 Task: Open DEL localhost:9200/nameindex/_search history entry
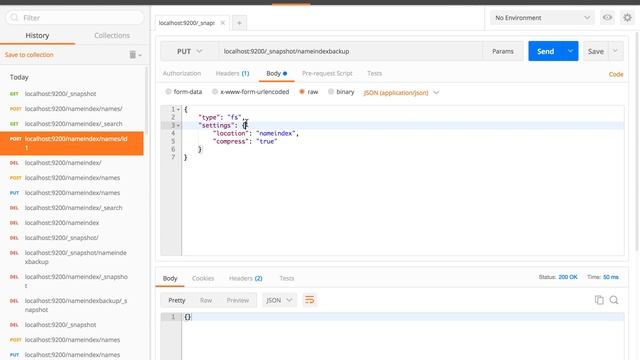click(x=72, y=208)
